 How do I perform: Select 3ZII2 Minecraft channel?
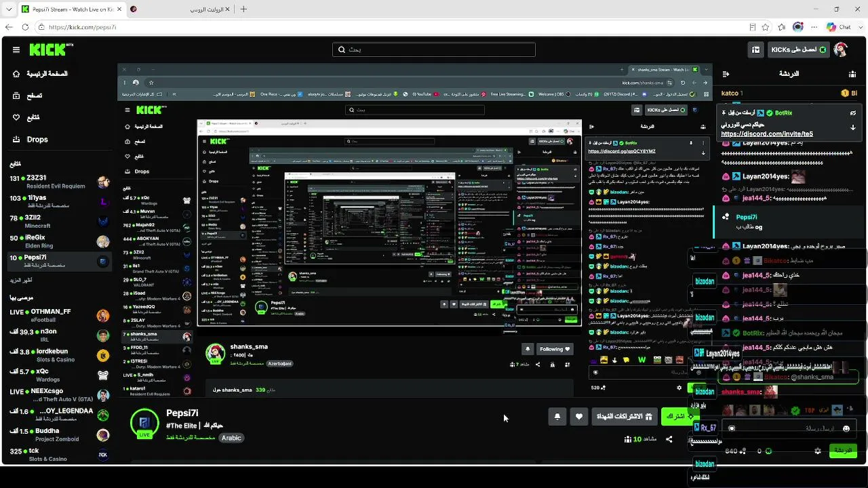click(58, 221)
